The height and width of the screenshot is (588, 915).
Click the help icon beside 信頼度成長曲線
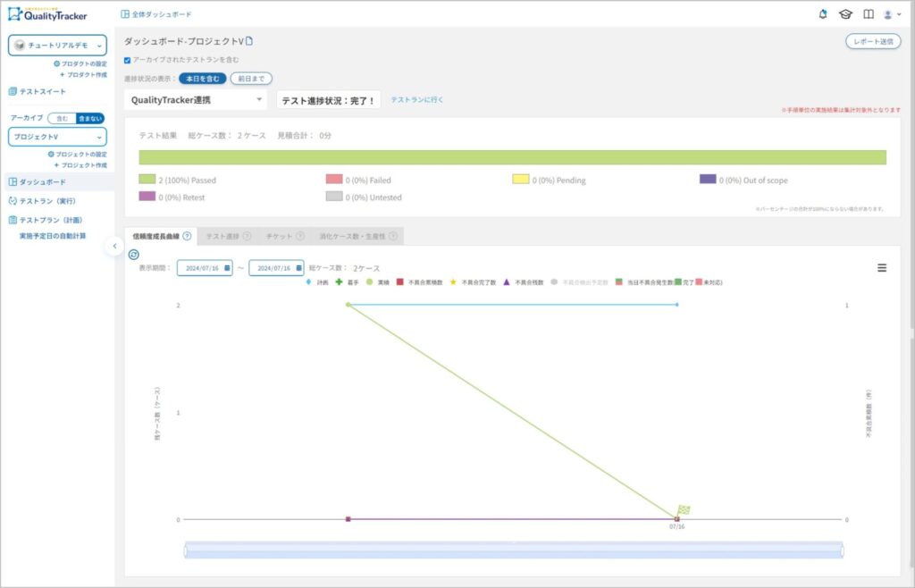click(187, 236)
